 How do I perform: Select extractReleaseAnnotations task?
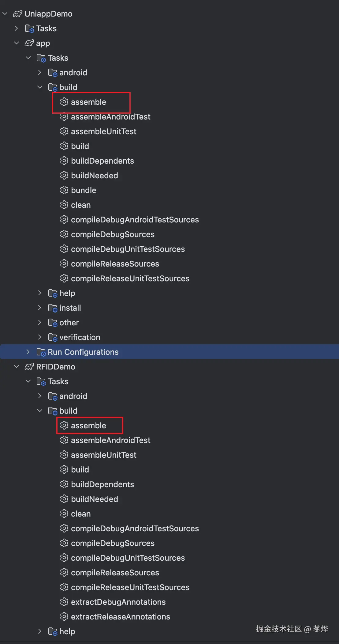click(120, 617)
